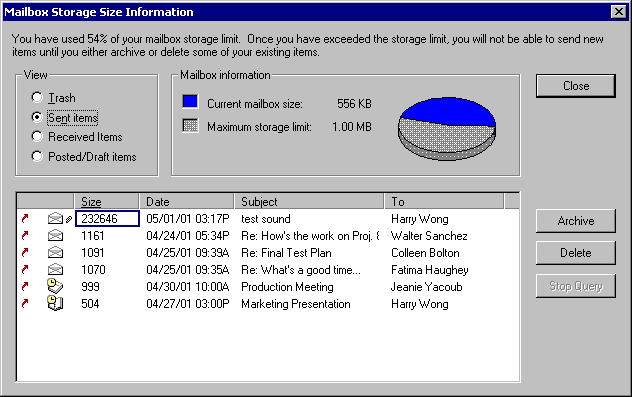Click the Date column header
This screenshot has height=397, width=632.
[x=187, y=201]
